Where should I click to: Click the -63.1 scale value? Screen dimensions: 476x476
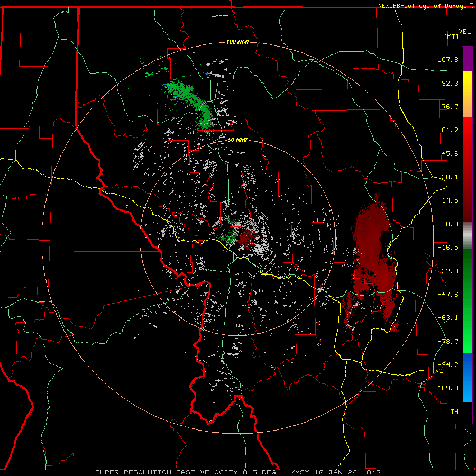[x=448, y=318]
